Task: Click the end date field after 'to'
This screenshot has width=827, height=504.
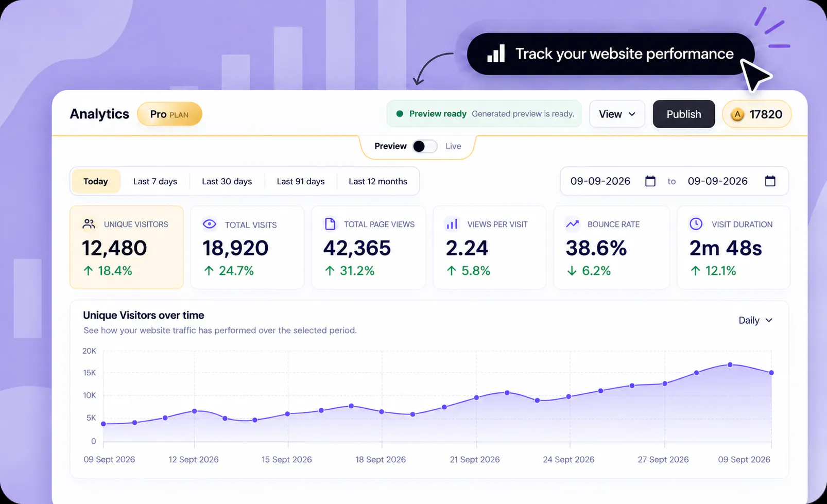Action: (x=717, y=181)
